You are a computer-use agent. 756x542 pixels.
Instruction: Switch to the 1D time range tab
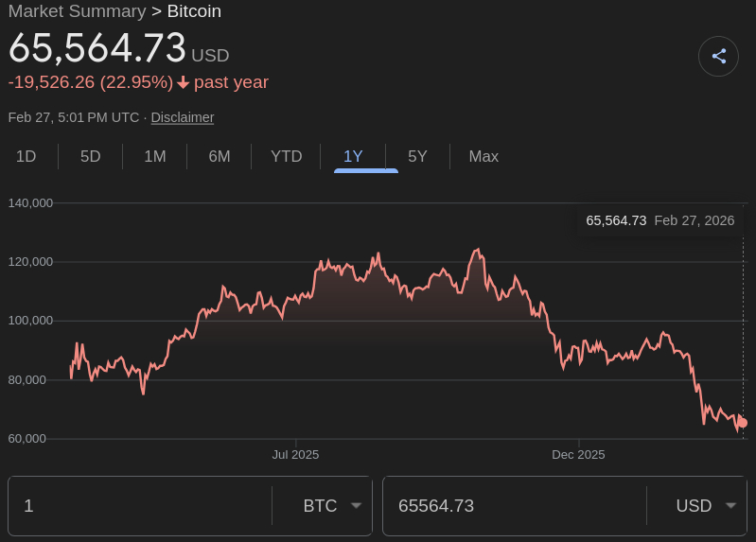click(x=26, y=157)
